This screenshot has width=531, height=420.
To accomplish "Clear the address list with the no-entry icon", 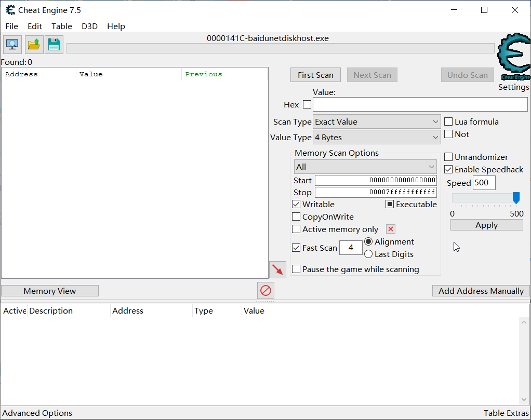I will [265, 291].
